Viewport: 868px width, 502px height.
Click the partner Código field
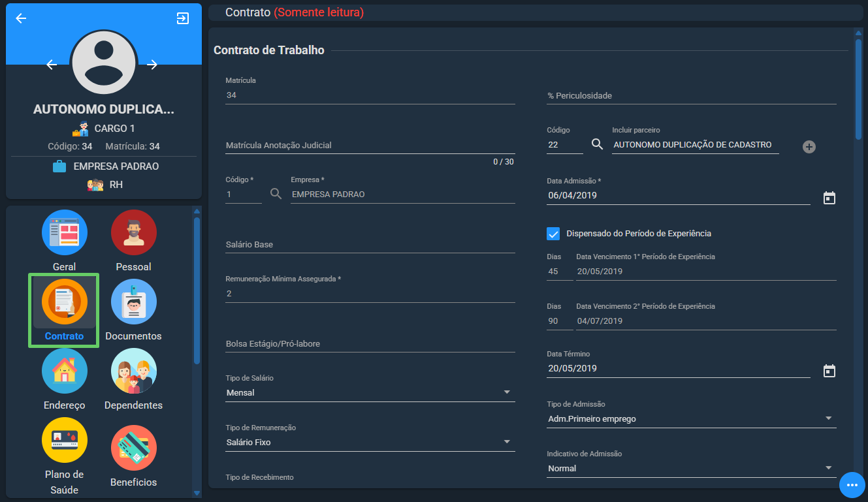[x=565, y=145]
